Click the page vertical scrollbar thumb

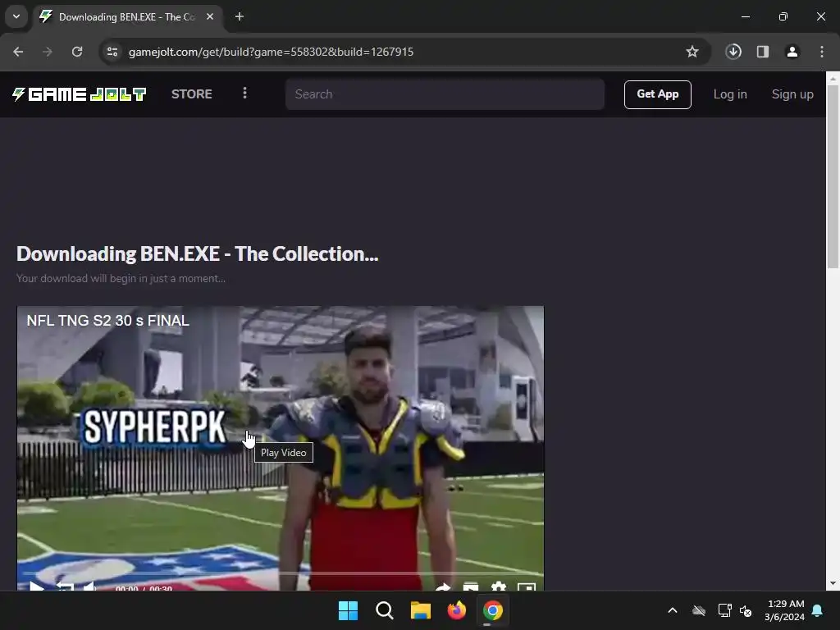click(833, 177)
